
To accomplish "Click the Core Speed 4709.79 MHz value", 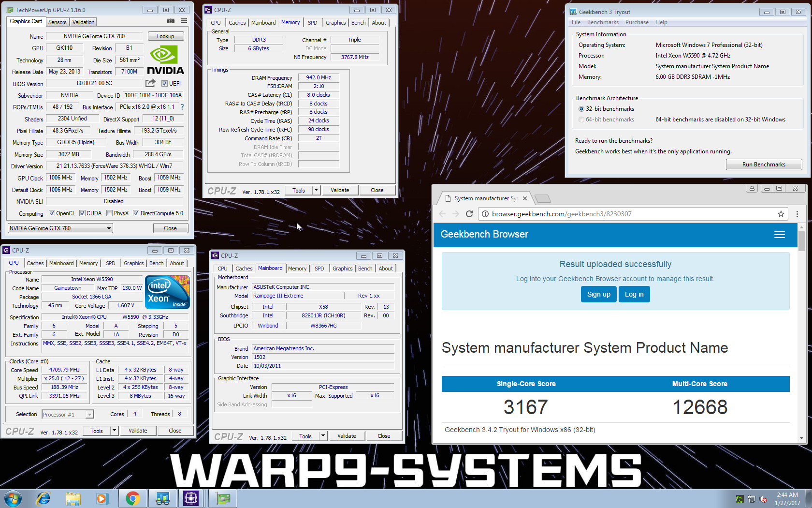I will pyautogui.click(x=64, y=370).
